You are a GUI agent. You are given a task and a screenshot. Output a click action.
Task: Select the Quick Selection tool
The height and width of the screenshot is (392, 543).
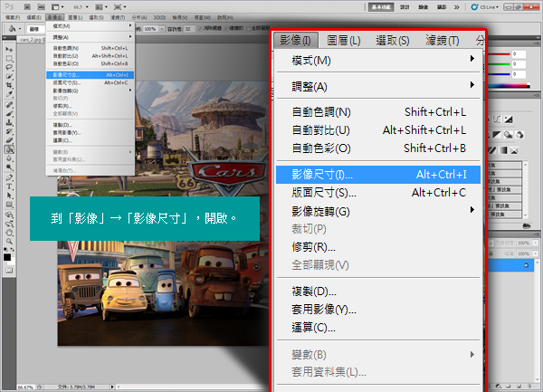pyautogui.click(x=9, y=76)
